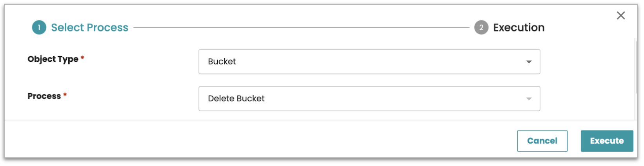Click the selected "Delete Bucket" value text

(236, 99)
